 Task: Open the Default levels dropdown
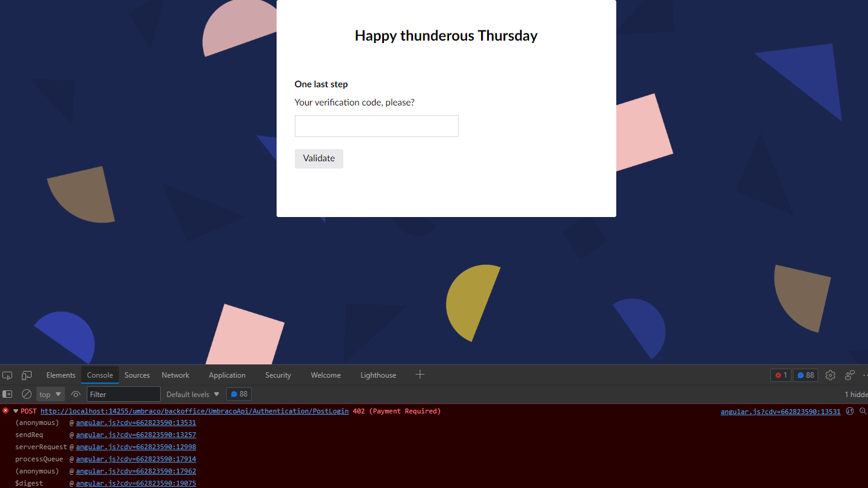[x=191, y=393]
